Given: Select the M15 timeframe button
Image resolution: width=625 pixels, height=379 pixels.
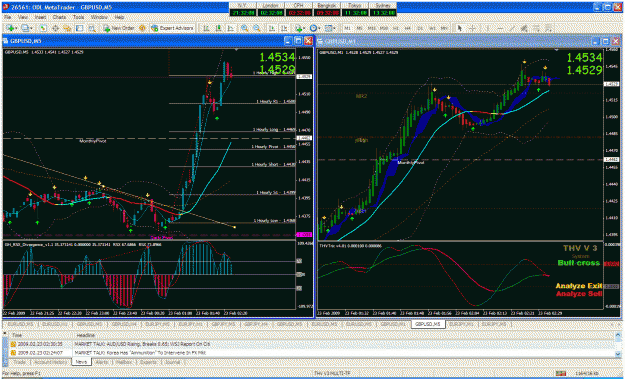Looking at the screenshot, I should (x=371, y=28).
